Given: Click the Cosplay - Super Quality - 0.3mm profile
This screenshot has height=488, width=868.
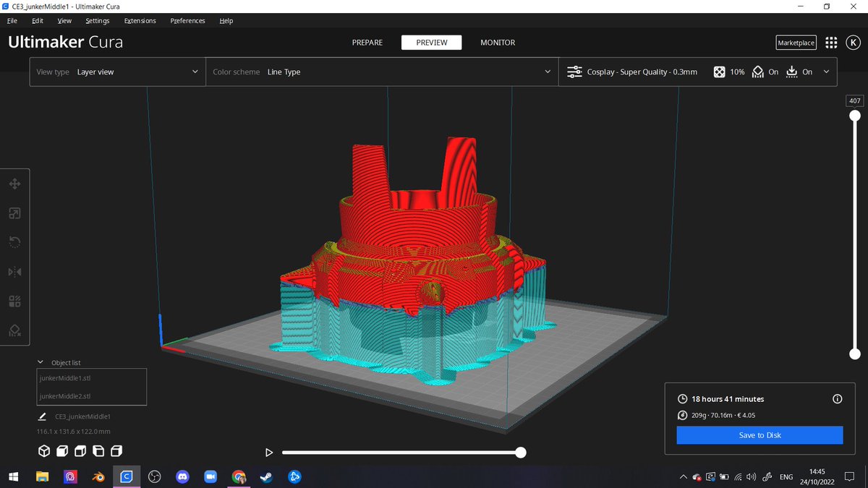Looking at the screenshot, I should 642,72.
